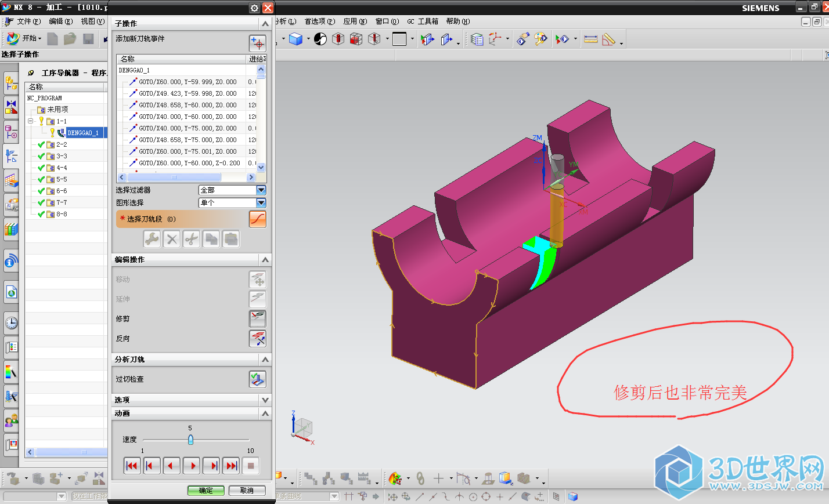Click the play backward button
829x504 pixels.
172,466
